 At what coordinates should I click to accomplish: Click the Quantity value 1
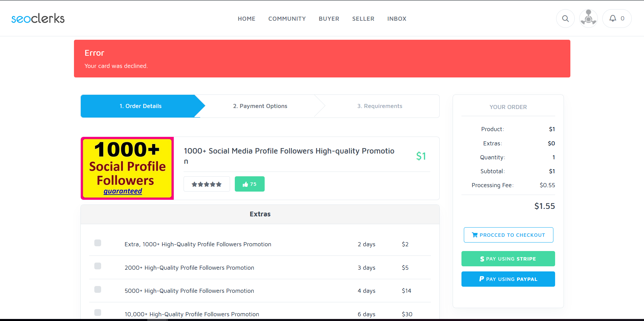(x=554, y=157)
